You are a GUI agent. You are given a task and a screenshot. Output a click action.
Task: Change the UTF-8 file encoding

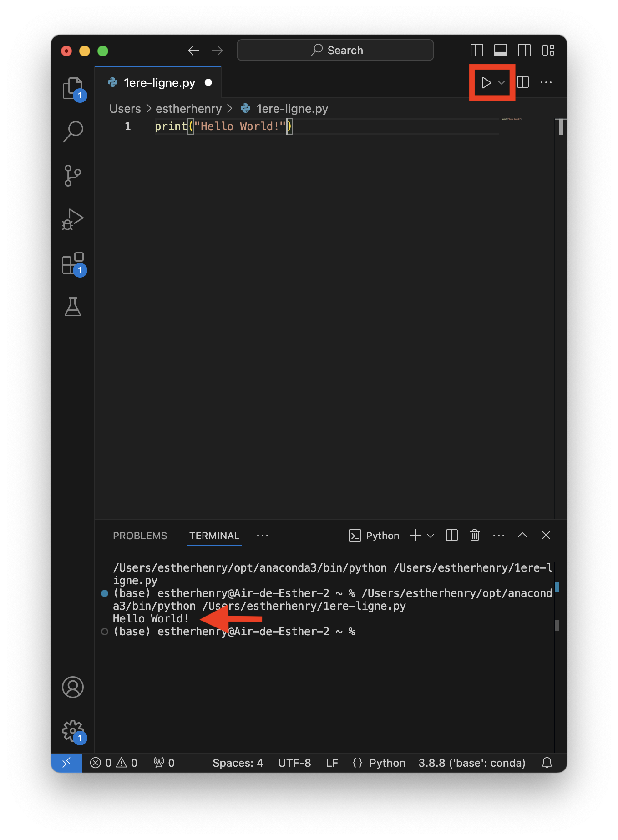tap(294, 763)
